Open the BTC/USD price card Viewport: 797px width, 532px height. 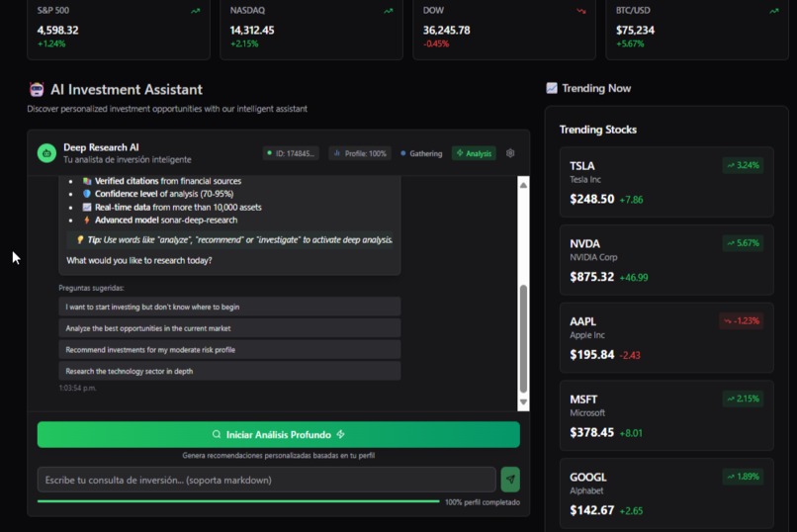pyautogui.click(x=697, y=30)
